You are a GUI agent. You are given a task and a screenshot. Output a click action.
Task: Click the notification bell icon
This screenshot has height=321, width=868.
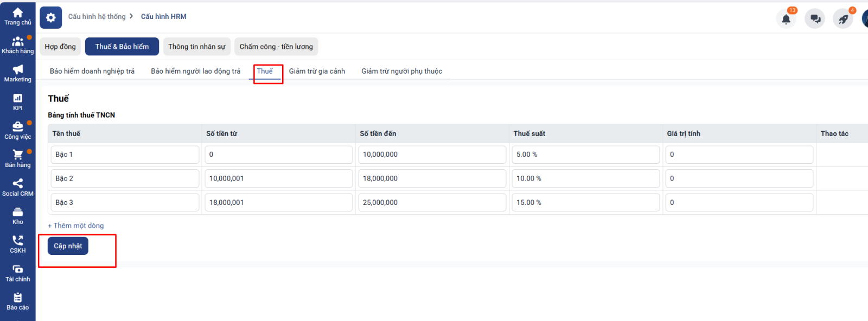(x=786, y=19)
